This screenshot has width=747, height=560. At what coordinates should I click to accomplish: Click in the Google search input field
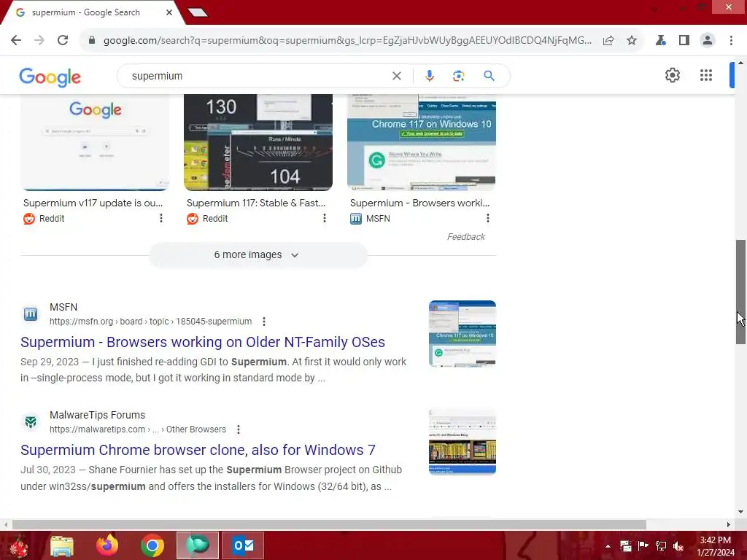(x=258, y=76)
